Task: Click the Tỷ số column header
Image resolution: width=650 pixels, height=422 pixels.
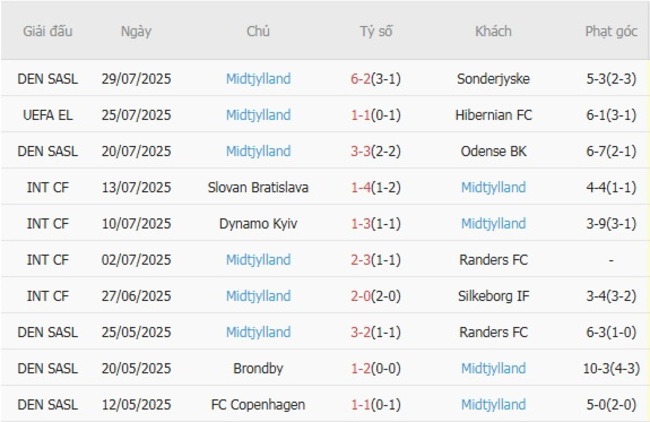Action: pyautogui.click(x=376, y=31)
